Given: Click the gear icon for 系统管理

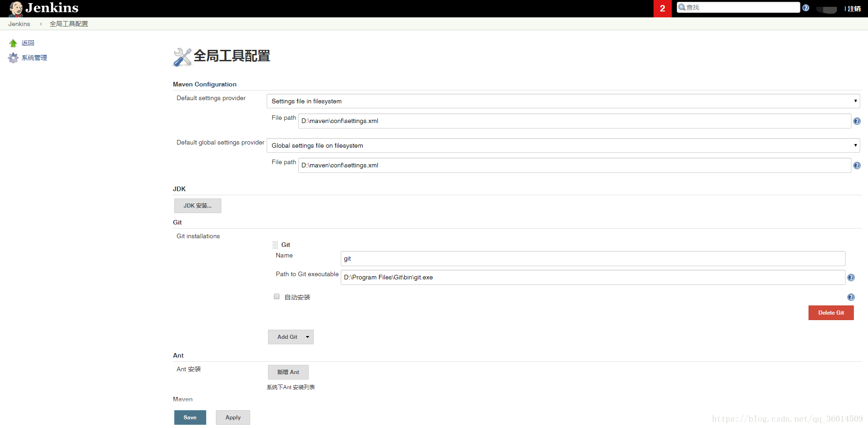Looking at the screenshot, I should (13, 58).
